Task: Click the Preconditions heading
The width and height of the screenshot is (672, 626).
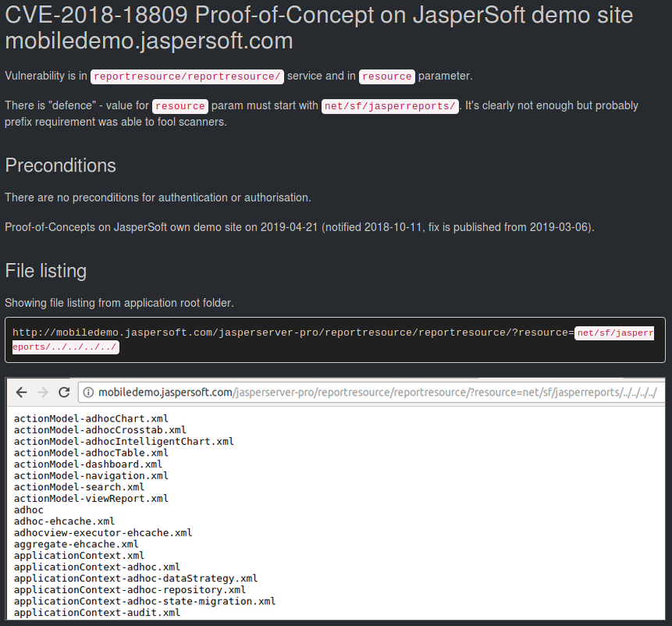Action: [60, 165]
